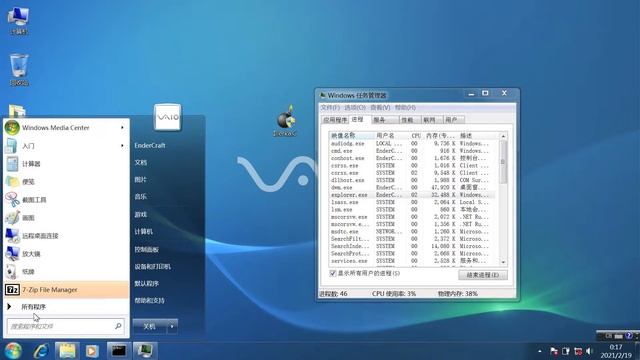Screen dimensions: 640x360
Task: Open 7-Zip File Manager icon
Action: pyautogui.click(x=12, y=289)
